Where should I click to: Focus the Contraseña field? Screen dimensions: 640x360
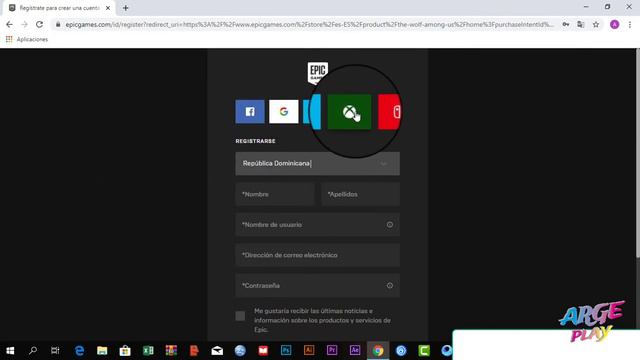coord(318,285)
